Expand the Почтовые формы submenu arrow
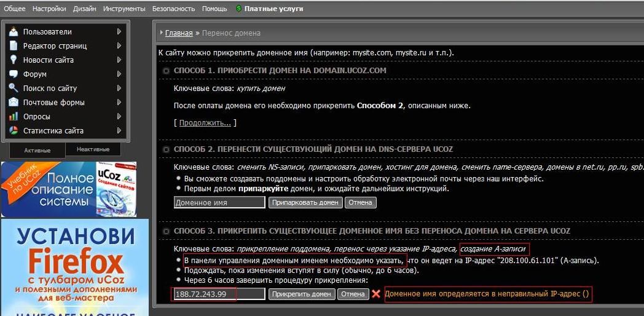The image size is (644, 316). [x=119, y=102]
